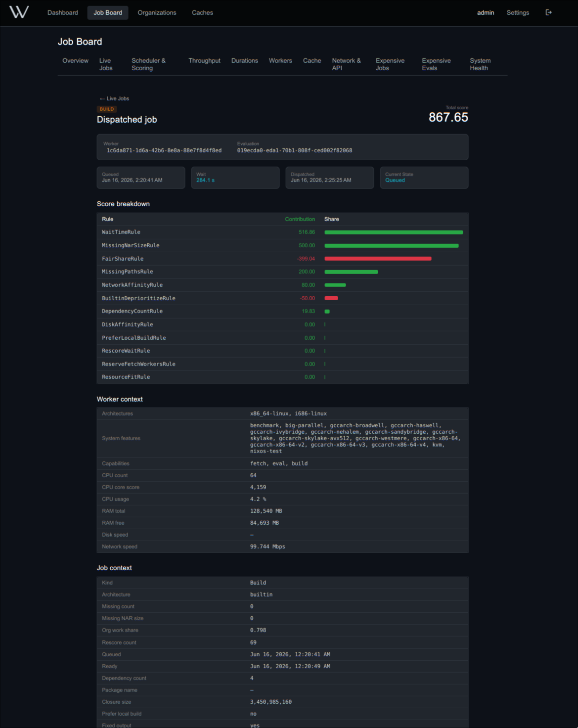Click Architecture value builtin
Screen dimensions: 578x728
[261, 594]
